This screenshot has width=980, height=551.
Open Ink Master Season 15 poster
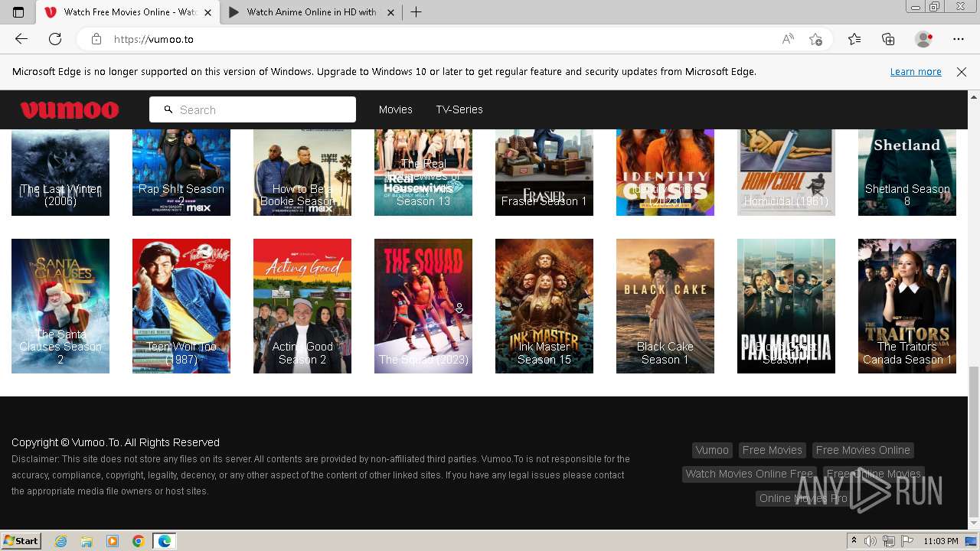click(544, 306)
